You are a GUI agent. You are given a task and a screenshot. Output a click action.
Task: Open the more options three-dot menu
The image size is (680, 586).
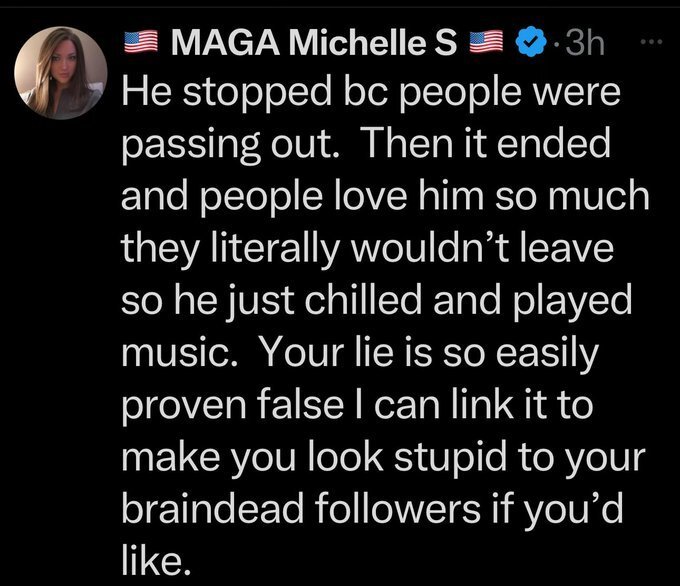[x=650, y=42]
